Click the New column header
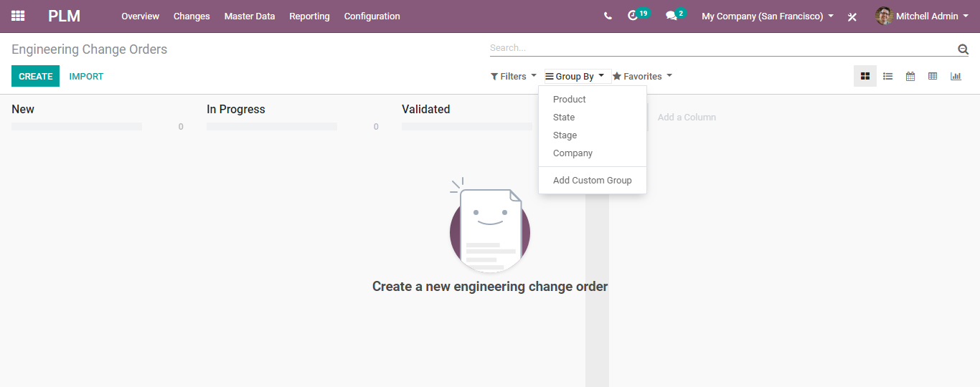 (23, 110)
